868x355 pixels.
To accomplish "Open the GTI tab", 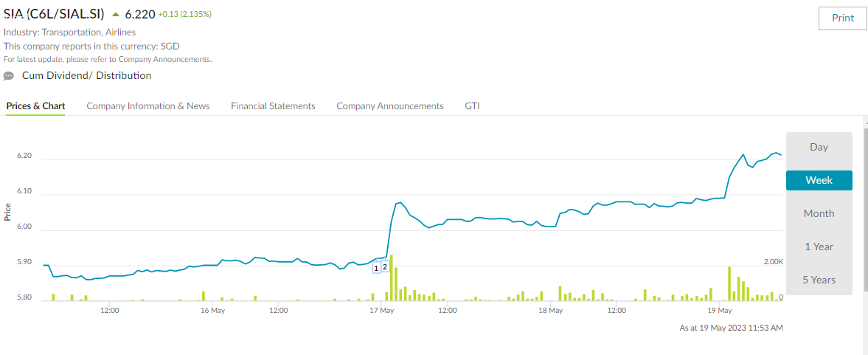I will tap(472, 106).
